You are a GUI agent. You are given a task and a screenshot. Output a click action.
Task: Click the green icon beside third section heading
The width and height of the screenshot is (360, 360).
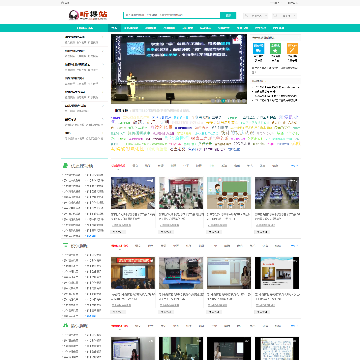pyautogui.click(x=65, y=326)
